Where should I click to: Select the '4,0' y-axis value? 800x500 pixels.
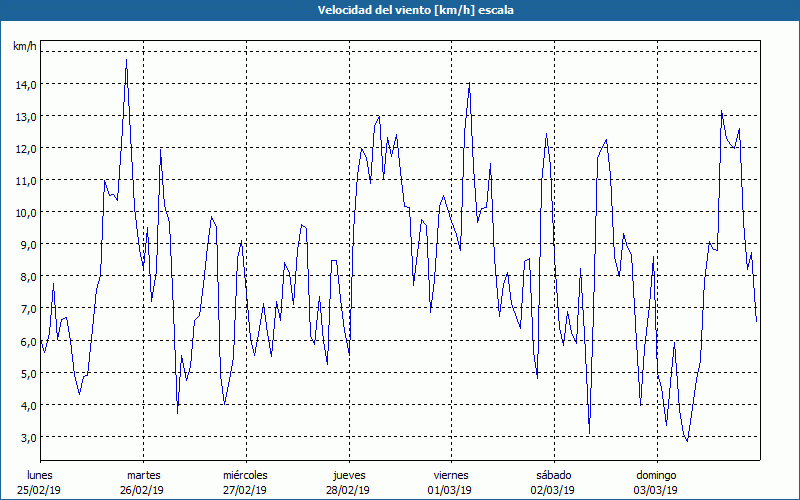point(29,406)
